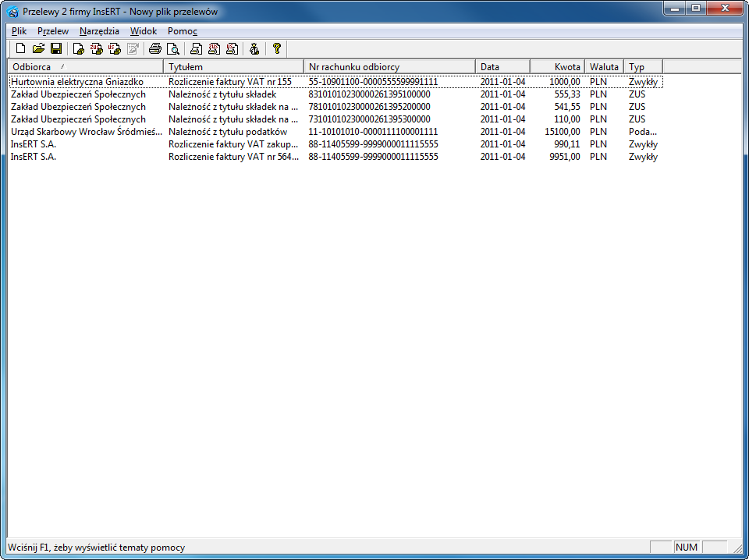Click 'Rozliczenie faktury VAT zakup...' cell
749x560 pixels.
233,144
